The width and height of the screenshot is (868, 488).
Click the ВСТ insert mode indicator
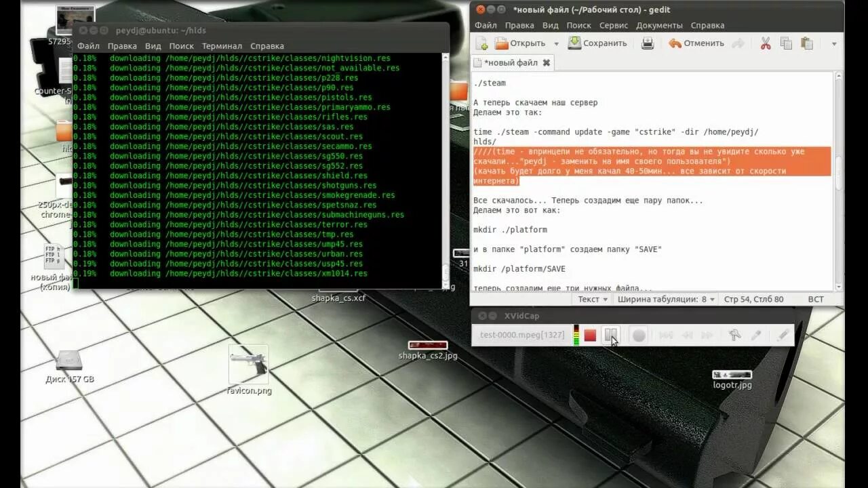(816, 299)
